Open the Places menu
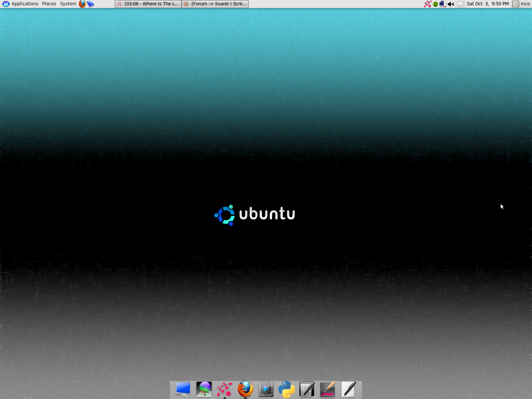 click(49, 4)
